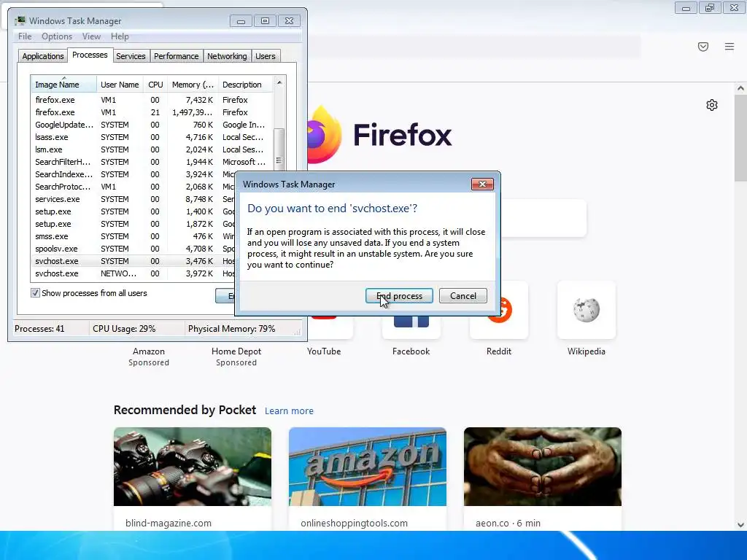Click the Amazon Sponsored shortcut label
The height and width of the screenshot is (560, 747).
pyautogui.click(x=149, y=357)
